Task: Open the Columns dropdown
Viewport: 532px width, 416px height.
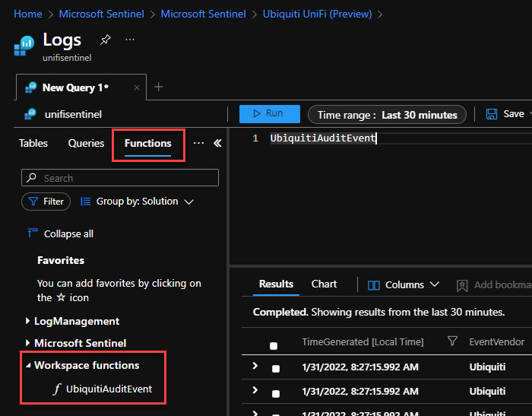Action: pyautogui.click(x=404, y=284)
